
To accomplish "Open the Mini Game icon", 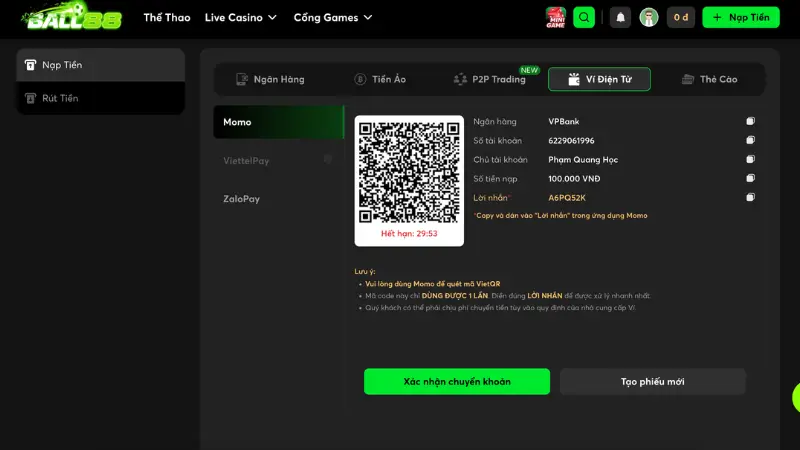I will click(555, 17).
